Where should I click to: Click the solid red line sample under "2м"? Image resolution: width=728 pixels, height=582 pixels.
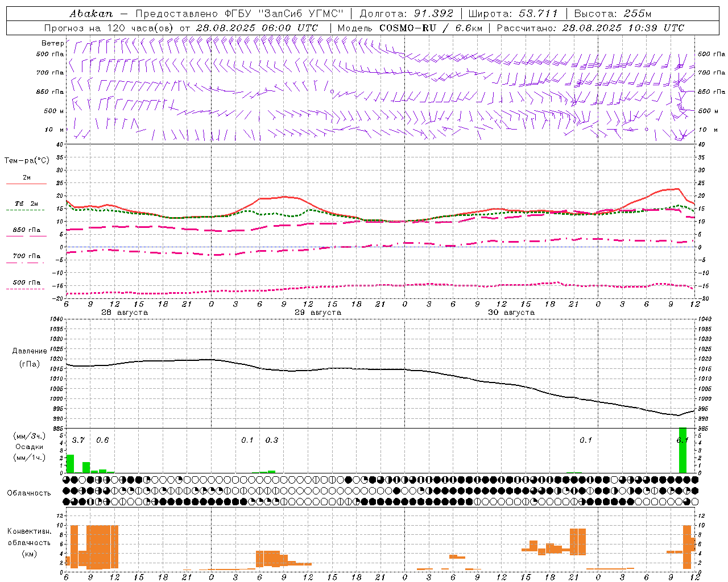[x=26, y=184]
